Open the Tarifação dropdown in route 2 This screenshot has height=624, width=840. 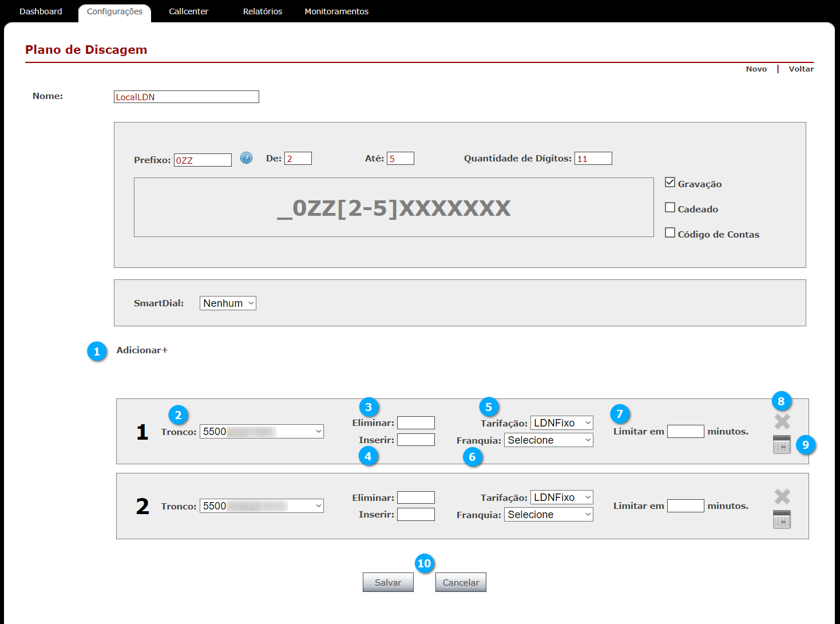coord(562,497)
